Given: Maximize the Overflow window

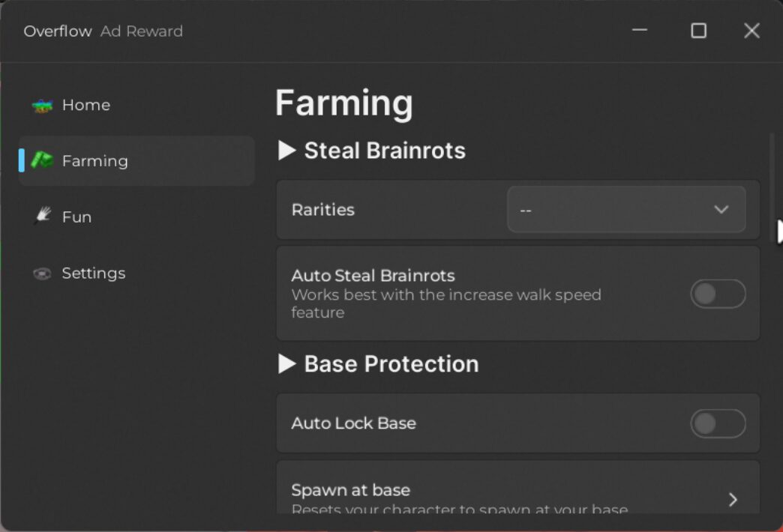Looking at the screenshot, I should pos(698,31).
